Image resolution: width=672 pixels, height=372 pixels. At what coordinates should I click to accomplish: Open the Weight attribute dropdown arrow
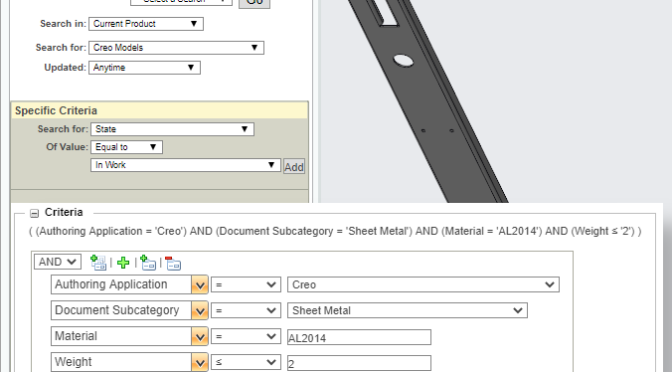(200, 363)
